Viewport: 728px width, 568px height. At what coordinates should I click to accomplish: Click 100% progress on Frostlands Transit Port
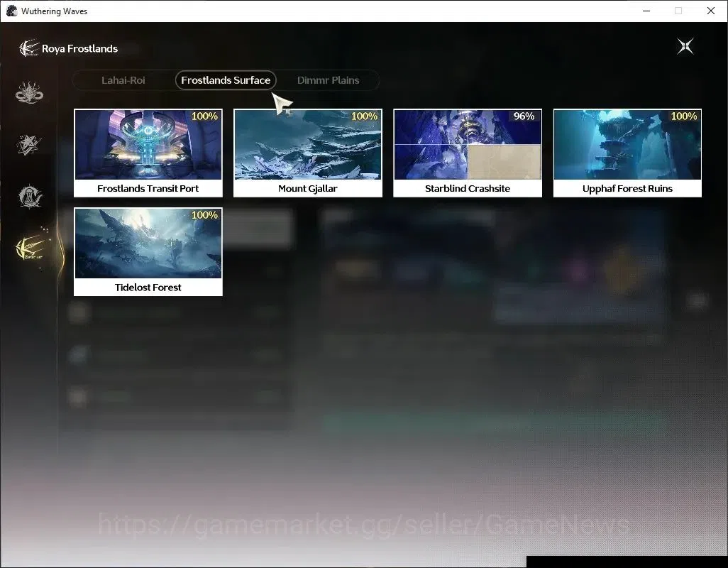(204, 116)
